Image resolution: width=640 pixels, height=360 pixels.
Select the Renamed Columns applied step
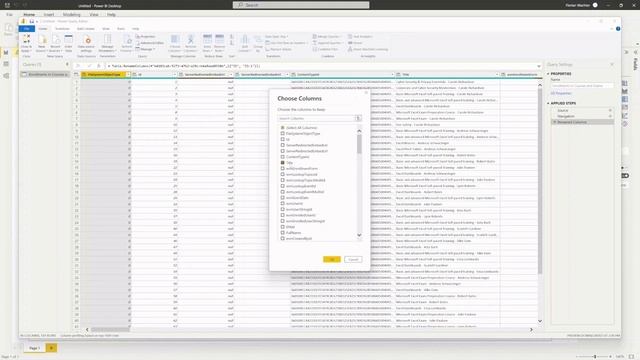click(582, 122)
